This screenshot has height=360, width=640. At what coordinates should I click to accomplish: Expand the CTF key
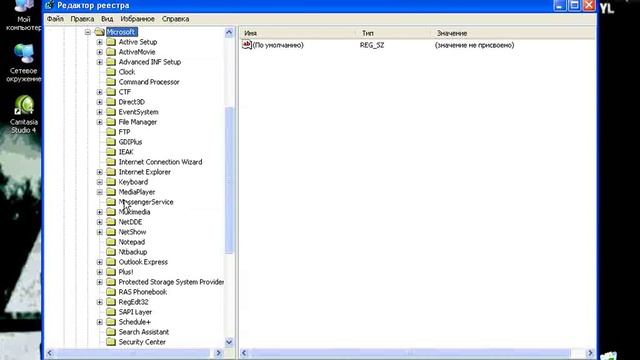[100, 92]
